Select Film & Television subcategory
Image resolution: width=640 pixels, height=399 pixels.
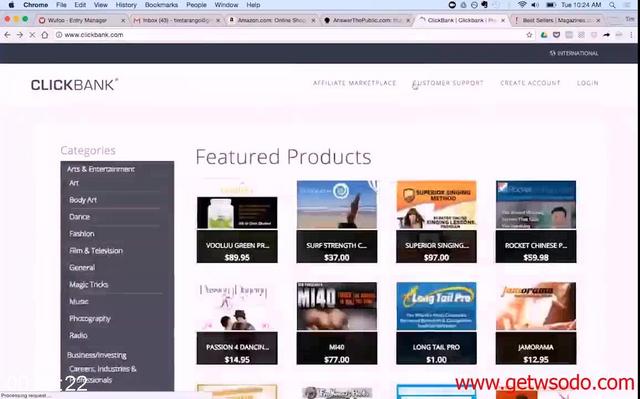pyautogui.click(x=96, y=251)
